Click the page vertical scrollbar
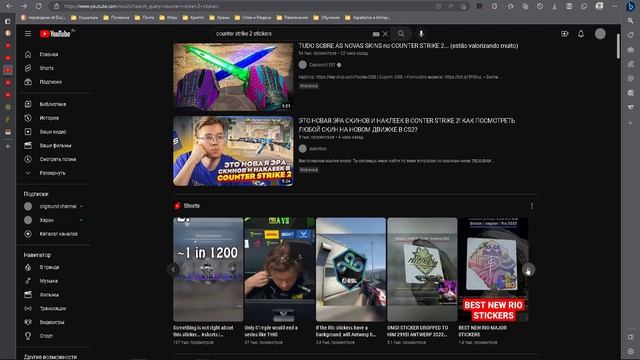The width and height of the screenshot is (640, 360). [618, 47]
